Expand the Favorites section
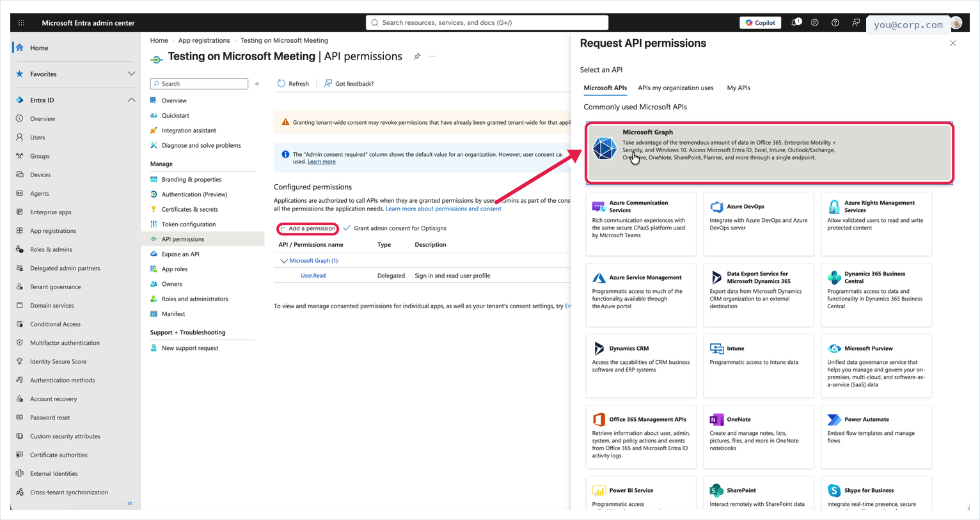Screen dimensions: 980x520 click(x=131, y=74)
